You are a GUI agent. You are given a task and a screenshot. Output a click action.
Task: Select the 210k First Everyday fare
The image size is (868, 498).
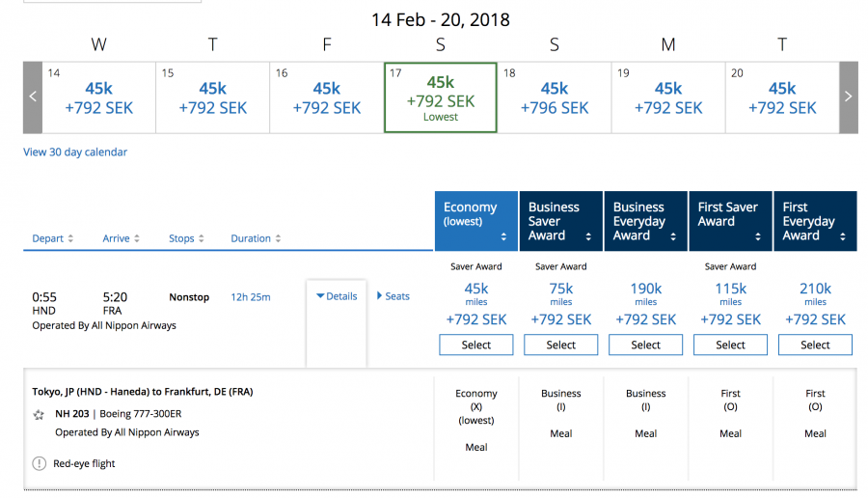[815, 345]
